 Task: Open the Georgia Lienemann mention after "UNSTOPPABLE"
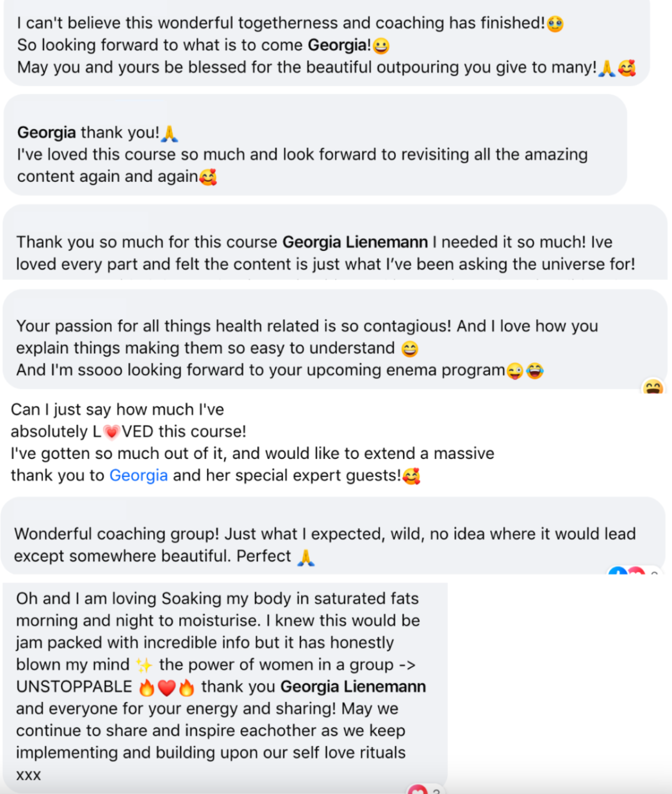353,686
